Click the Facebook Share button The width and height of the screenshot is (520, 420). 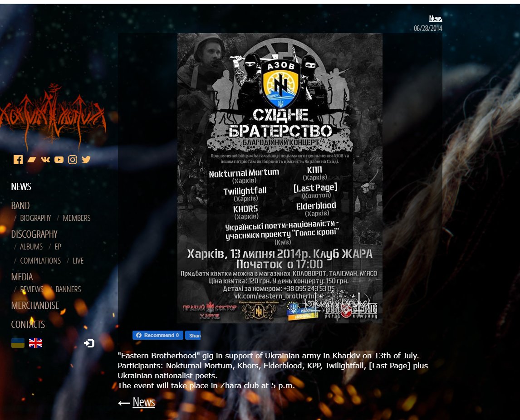coord(193,335)
